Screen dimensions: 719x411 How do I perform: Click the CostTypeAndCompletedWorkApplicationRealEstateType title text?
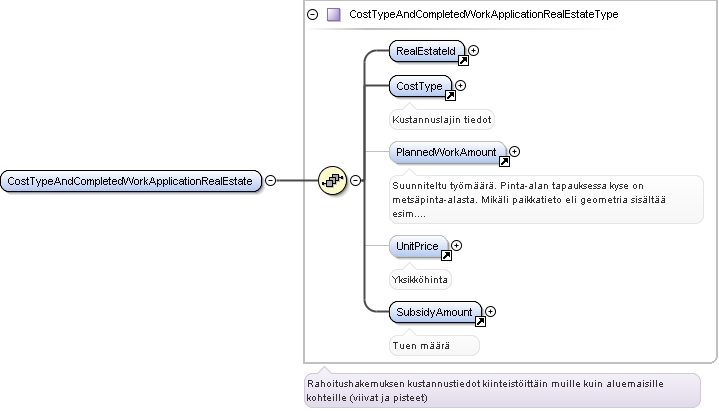click(x=484, y=14)
